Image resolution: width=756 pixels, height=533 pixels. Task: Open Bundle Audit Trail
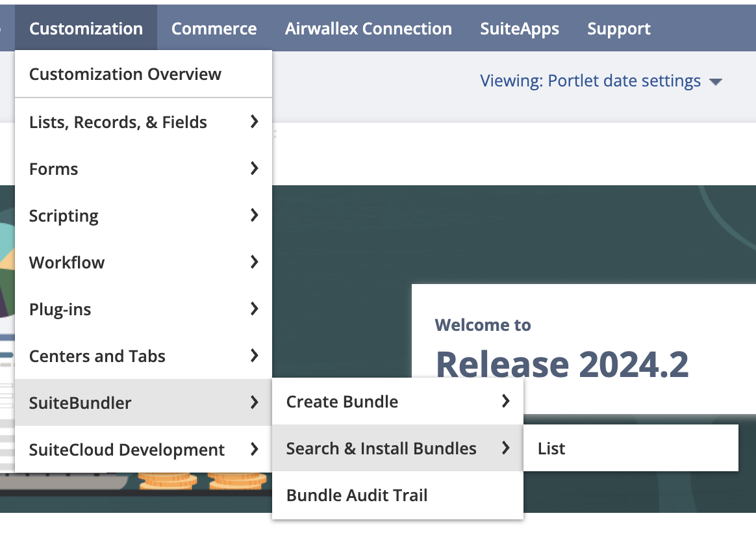click(x=357, y=495)
